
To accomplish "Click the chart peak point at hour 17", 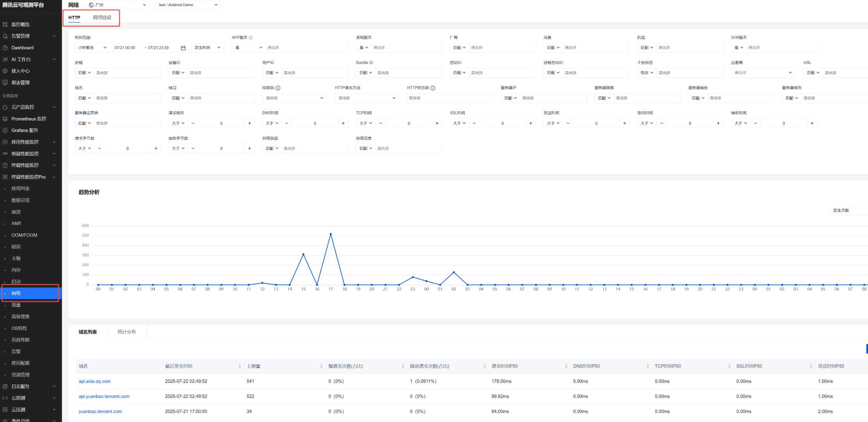I will (331, 234).
